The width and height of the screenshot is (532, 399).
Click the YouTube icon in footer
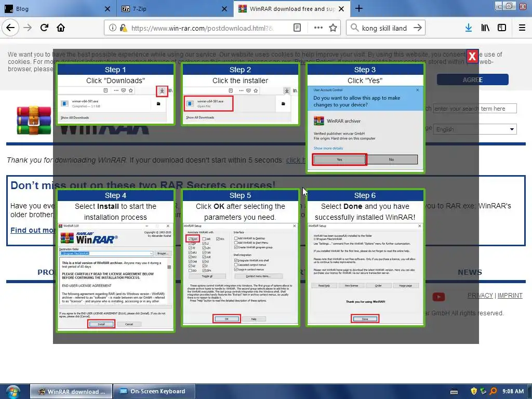[438, 297]
